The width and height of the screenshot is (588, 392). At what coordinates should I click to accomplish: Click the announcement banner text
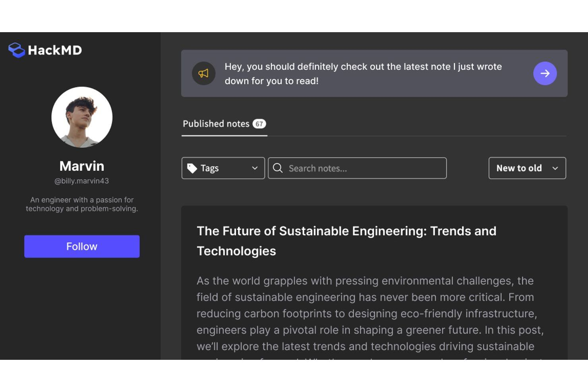click(x=363, y=73)
